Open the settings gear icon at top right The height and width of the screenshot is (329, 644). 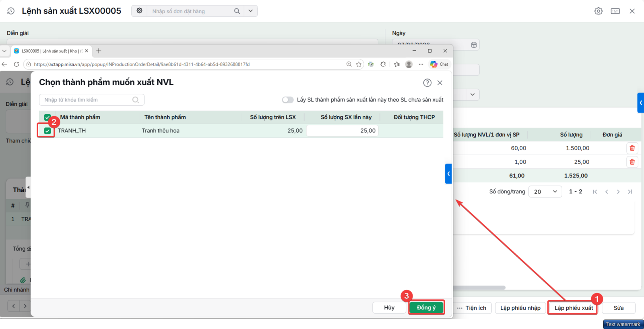599,11
